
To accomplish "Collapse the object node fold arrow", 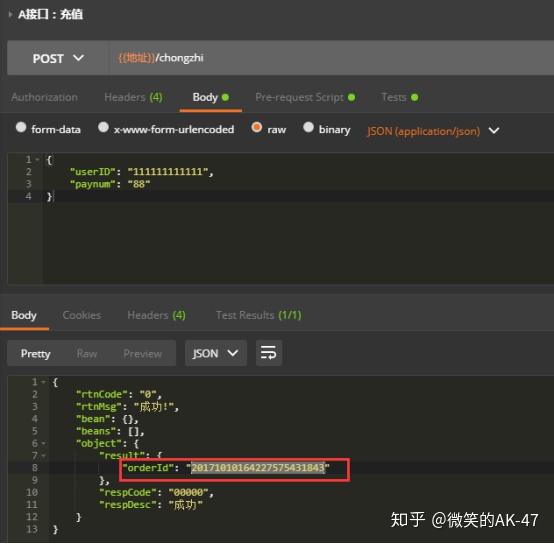I will click(44, 443).
